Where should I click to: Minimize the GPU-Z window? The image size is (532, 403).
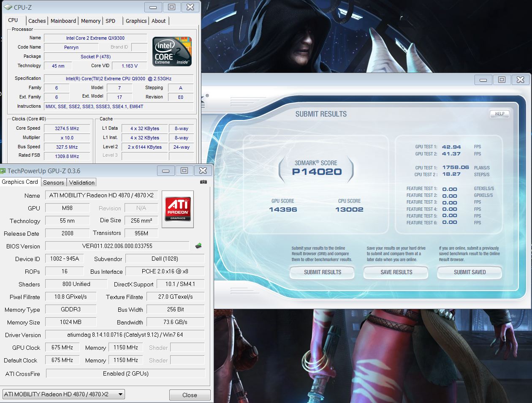click(x=166, y=171)
